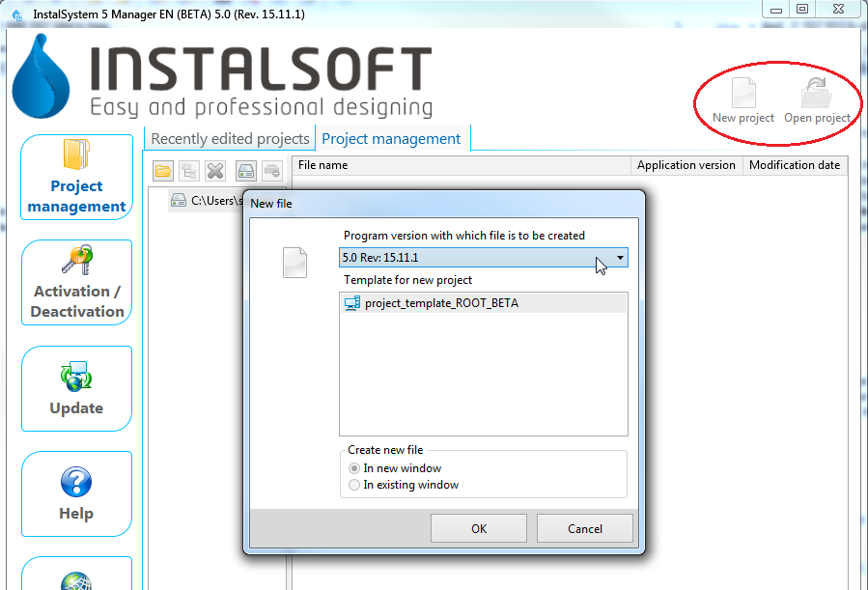This screenshot has width=868, height=590.
Task: Expand the program version dropdown
Action: pyautogui.click(x=620, y=258)
